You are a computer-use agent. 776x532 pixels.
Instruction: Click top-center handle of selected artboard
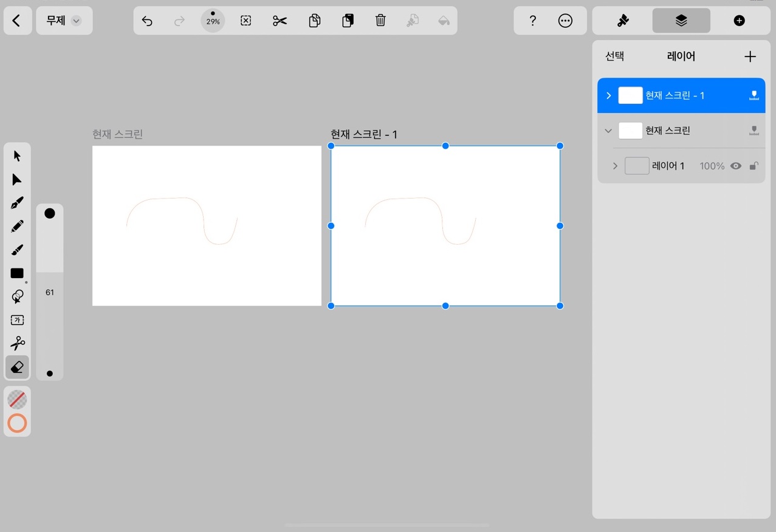445,146
